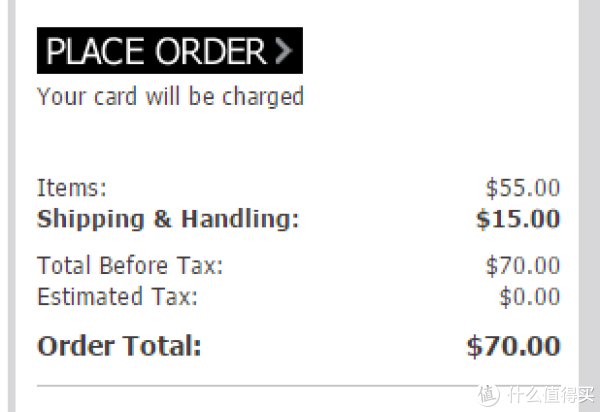Select the 'Your card will be charged' text

pyautogui.click(x=170, y=96)
